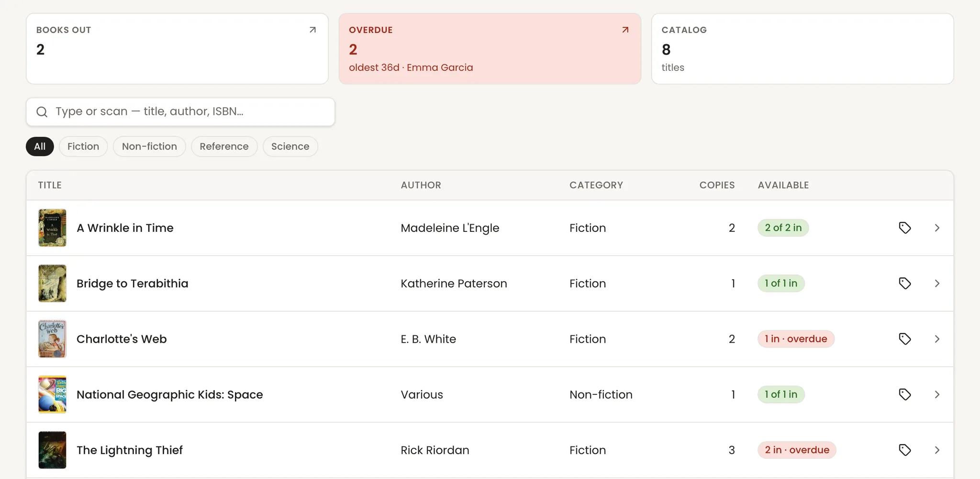Click Lightning Thief '2 in · overdue' badge
Viewport: 980px width, 479px height.
click(x=797, y=450)
